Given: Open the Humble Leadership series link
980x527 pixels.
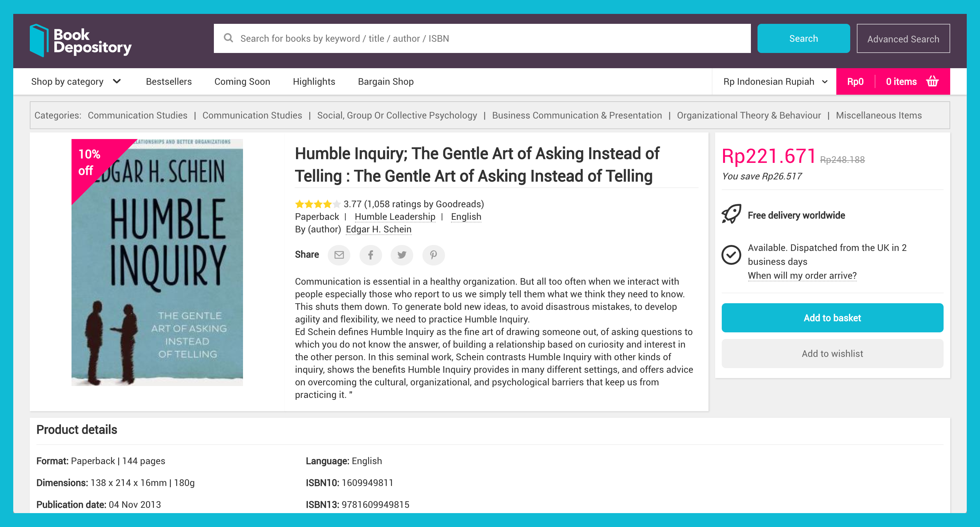Looking at the screenshot, I should pos(395,216).
